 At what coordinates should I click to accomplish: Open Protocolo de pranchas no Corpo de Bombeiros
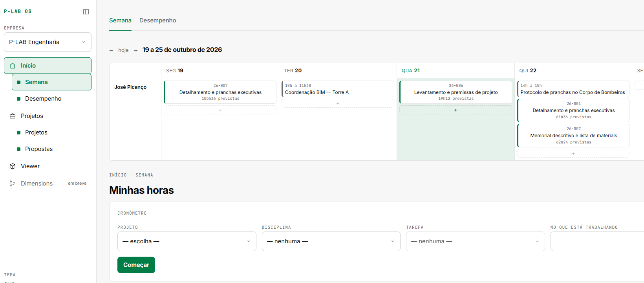coord(573,89)
